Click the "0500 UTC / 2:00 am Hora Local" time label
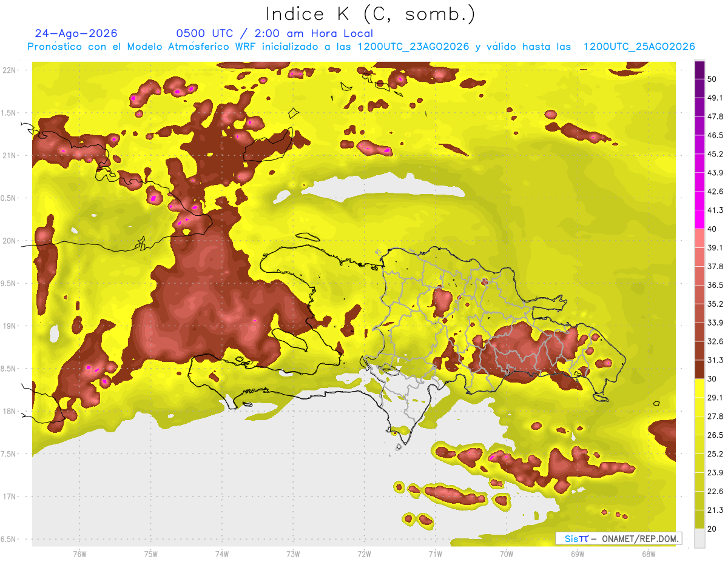This screenshot has width=728, height=562. click(x=274, y=33)
